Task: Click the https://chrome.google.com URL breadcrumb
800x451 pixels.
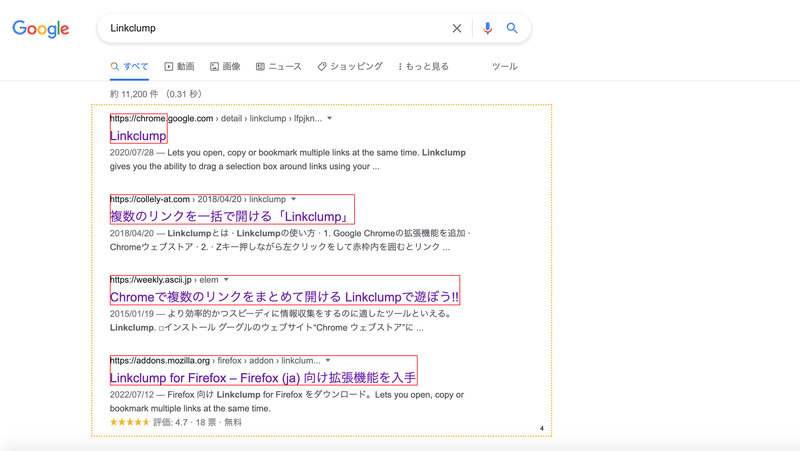Action: tap(216, 118)
